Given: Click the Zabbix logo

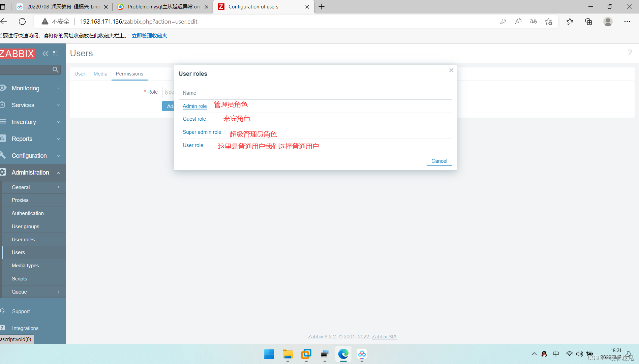Looking at the screenshot, I should [17, 54].
